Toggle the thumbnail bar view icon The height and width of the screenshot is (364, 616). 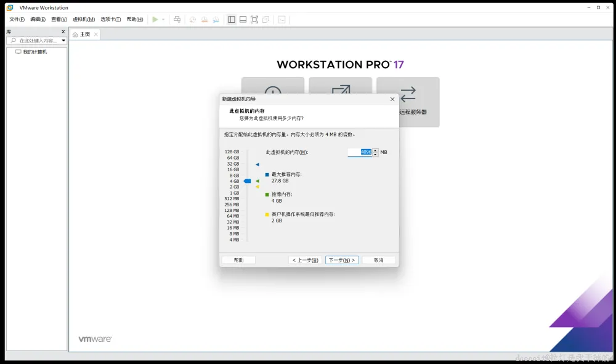(x=243, y=19)
